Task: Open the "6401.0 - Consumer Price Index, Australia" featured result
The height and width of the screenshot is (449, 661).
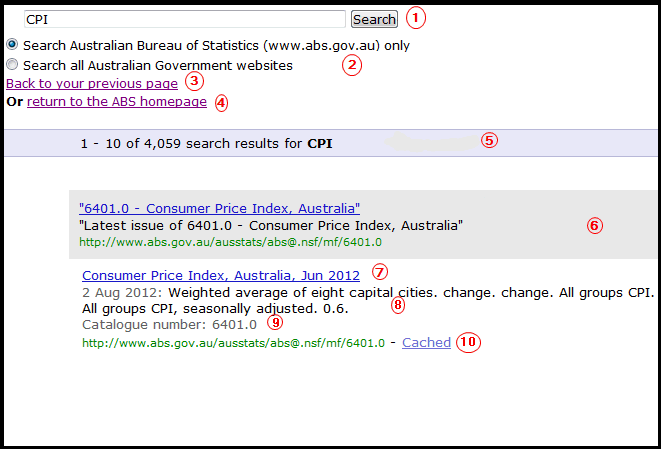Action: [219, 209]
